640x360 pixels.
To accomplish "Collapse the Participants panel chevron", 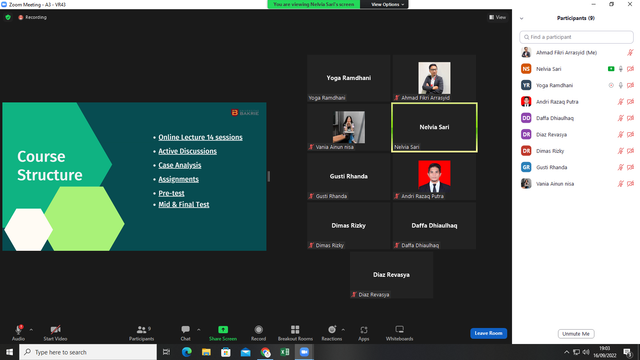I will pyautogui.click(x=522, y=18).
